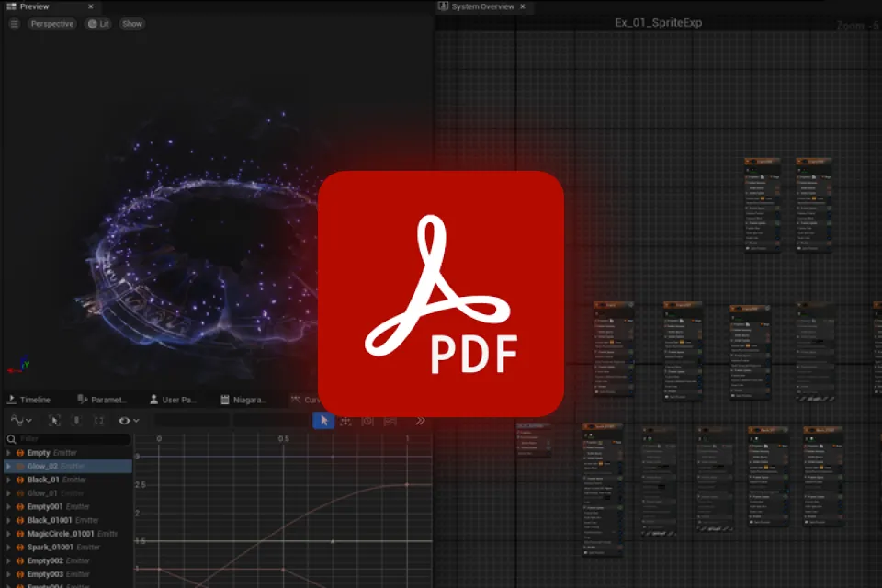Expand the Glow_01 emitter row
Image resolution: width=882 pixels, height=588 pixels.
point(8,493)
